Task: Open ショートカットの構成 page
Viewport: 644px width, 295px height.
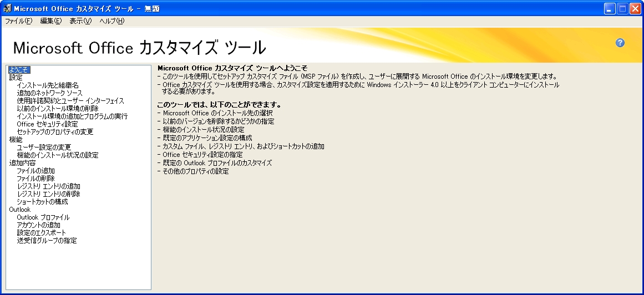Action: pyautogui.click(x=42, y=202)
